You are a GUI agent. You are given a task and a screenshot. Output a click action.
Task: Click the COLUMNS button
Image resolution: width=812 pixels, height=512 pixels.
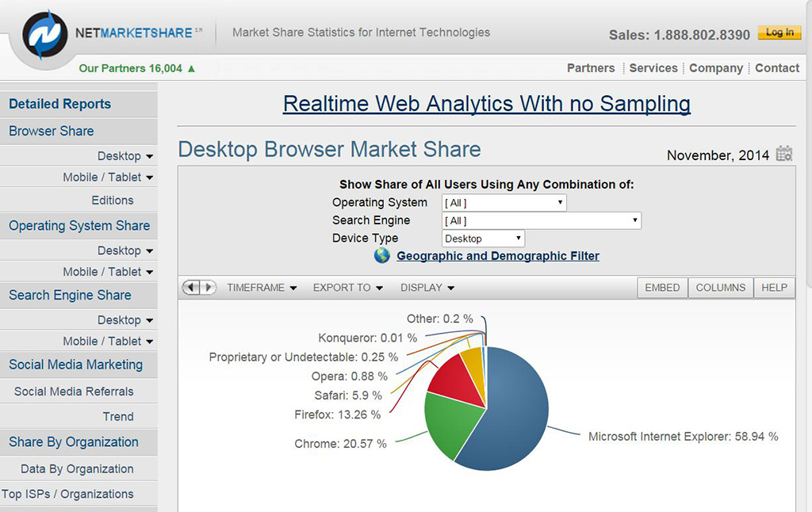721,288
